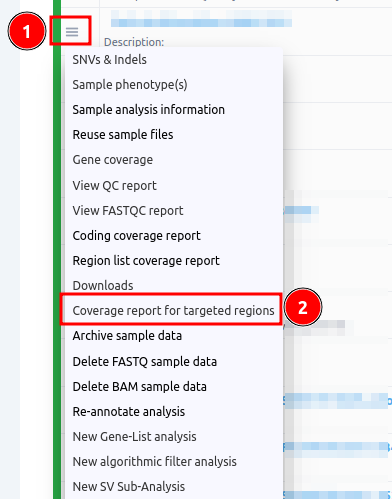
Task: Open Region list coverage report
Action: click(x=146, y=261)
